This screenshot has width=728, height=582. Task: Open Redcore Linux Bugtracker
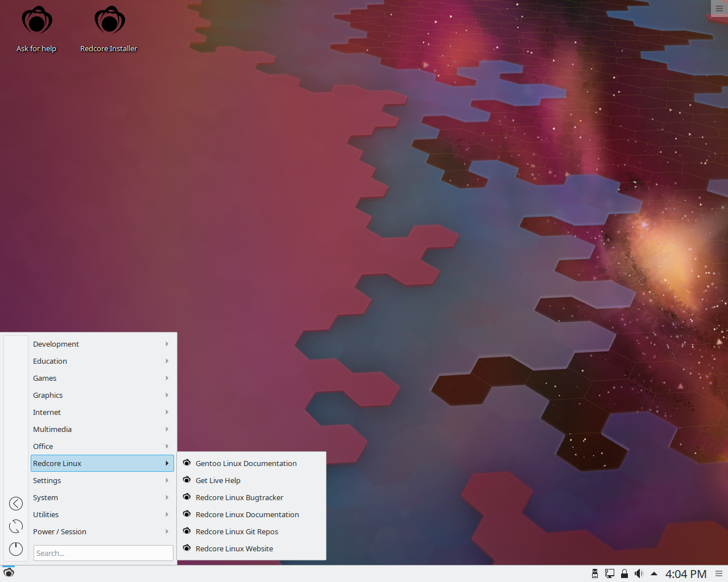251,497
